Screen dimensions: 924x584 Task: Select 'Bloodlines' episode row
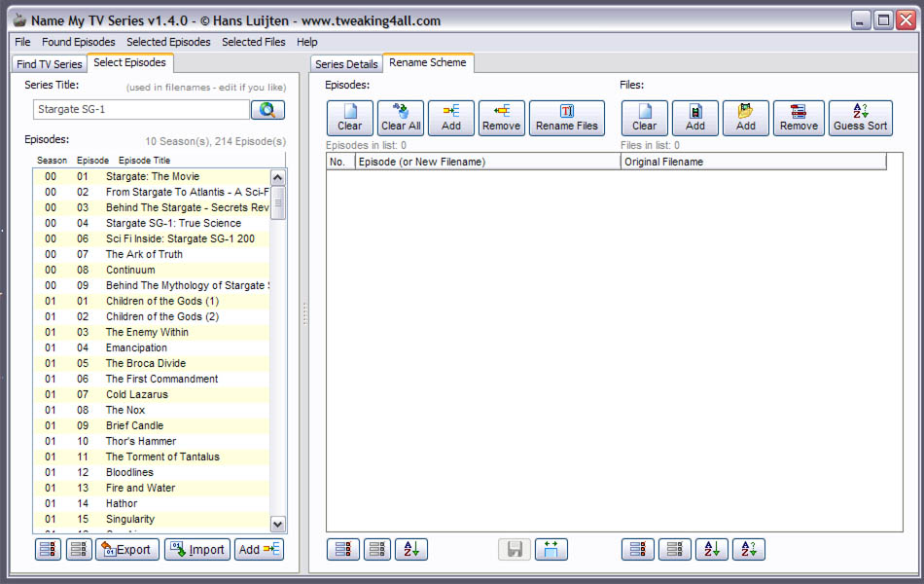click(x=152, y=472)
